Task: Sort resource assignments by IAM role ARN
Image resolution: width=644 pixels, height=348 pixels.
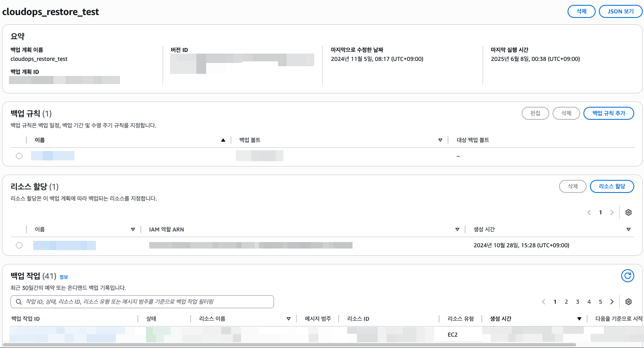Action: (x=457, y=229)
